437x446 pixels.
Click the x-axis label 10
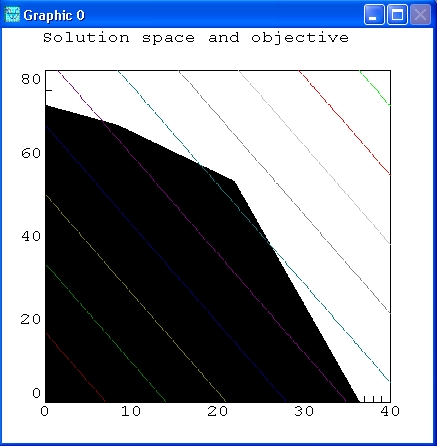(131, 411)
